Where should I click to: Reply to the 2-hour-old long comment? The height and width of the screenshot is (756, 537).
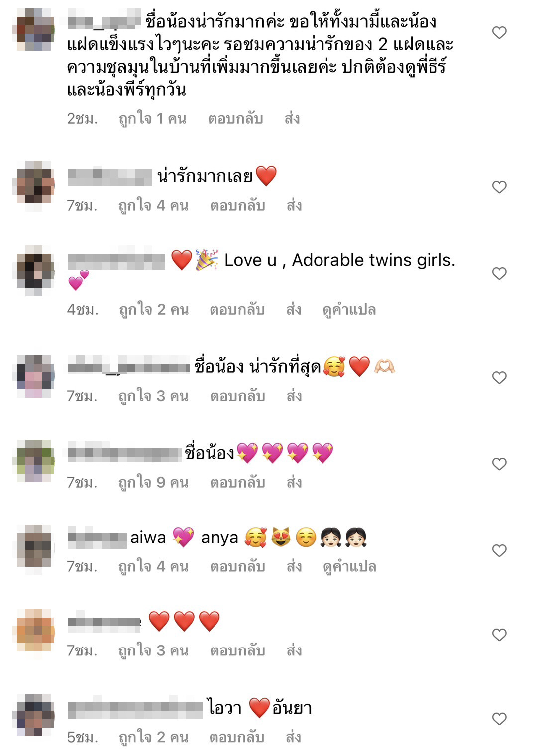[x=235, y=119]
